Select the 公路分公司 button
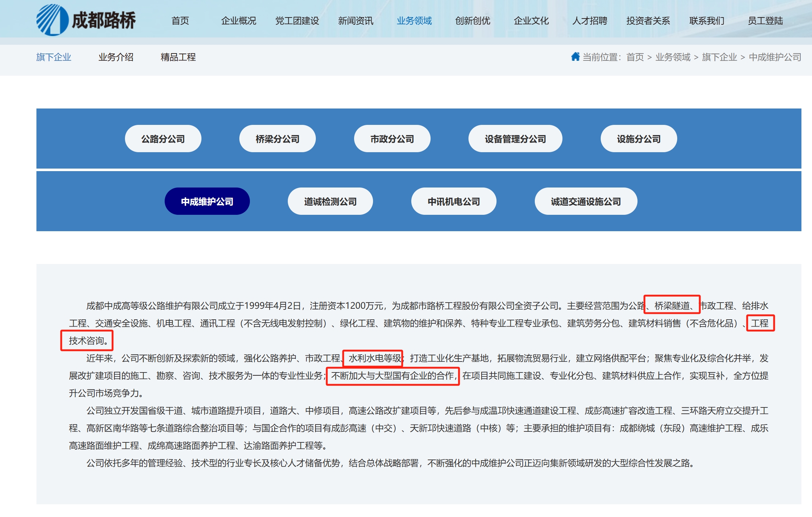812x517 pixels. [x=163, y=139]
